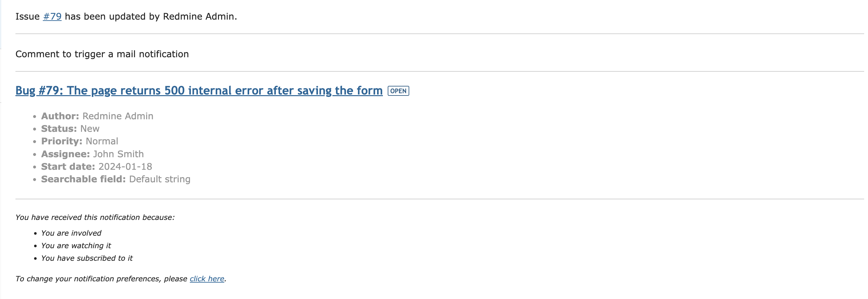Viewport: 868px width, 299px height.
Task: Click 'You have received this notification because' text
Action: [x=95, y=217]
